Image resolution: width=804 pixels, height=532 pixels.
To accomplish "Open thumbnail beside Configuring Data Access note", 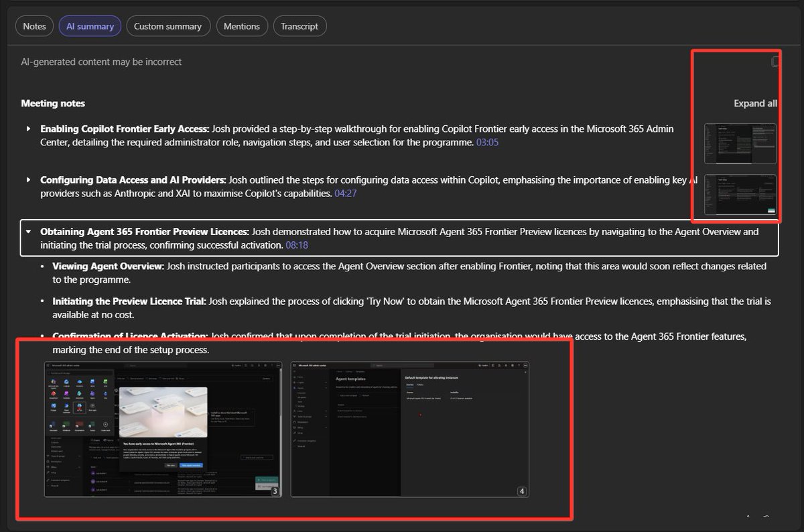I will tap(740, 195).
